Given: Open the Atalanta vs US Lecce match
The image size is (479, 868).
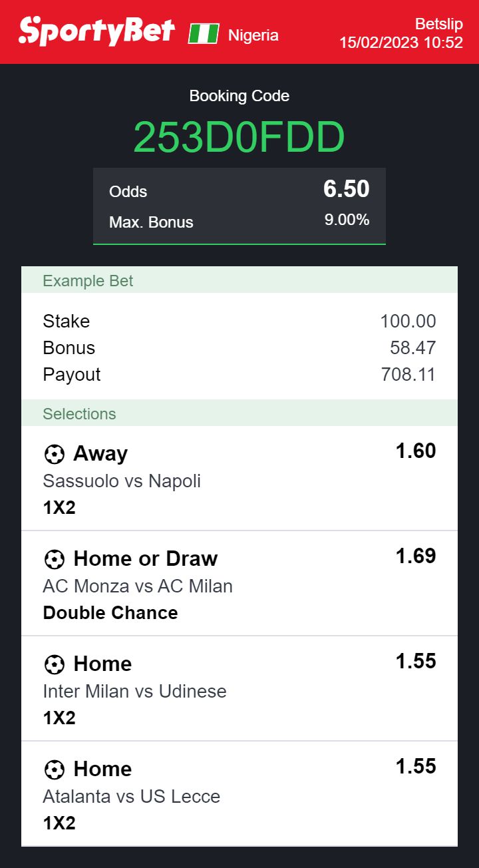Looking at the screenshot, I should click(131, 796).
